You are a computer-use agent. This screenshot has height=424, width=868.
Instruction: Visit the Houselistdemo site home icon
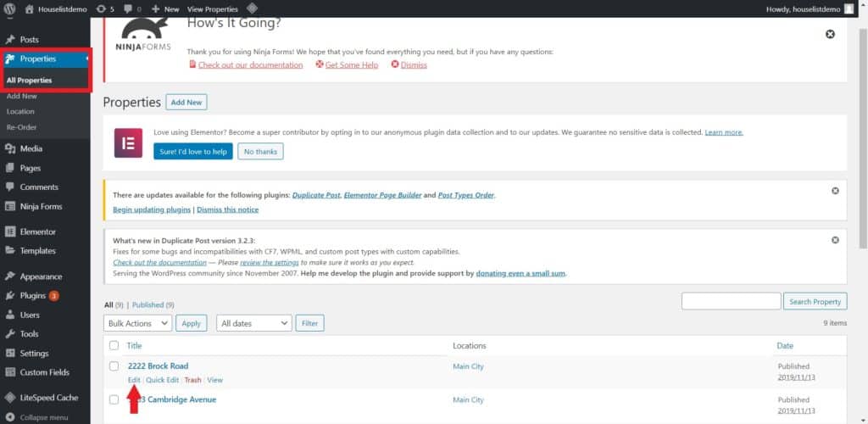[x=30, y=8]
